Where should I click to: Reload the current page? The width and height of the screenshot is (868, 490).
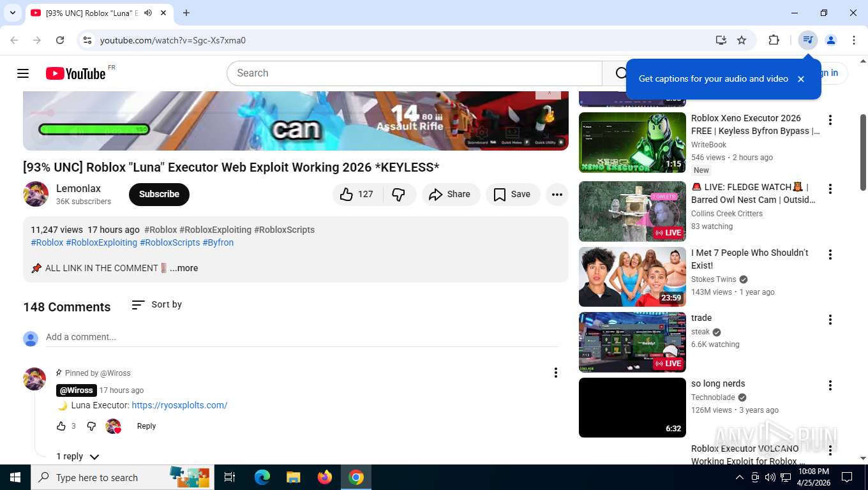tap(60, 40)
